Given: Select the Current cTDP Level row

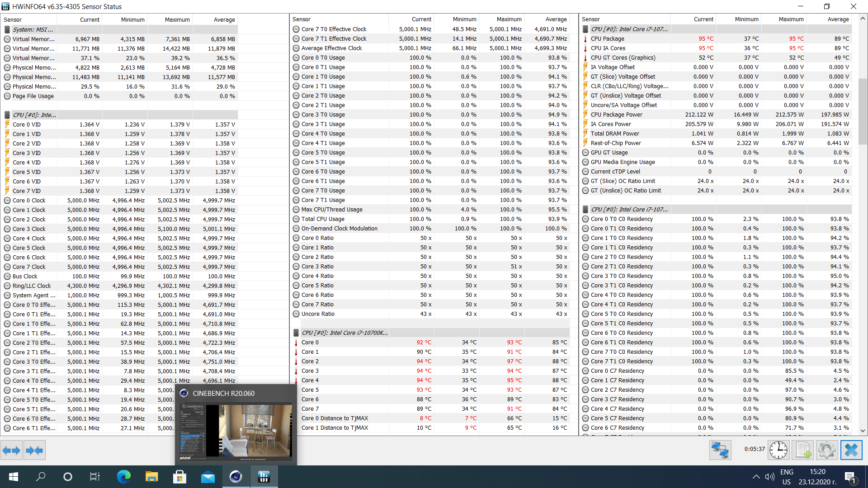Looking at the screenshot, I should point(716,171).
